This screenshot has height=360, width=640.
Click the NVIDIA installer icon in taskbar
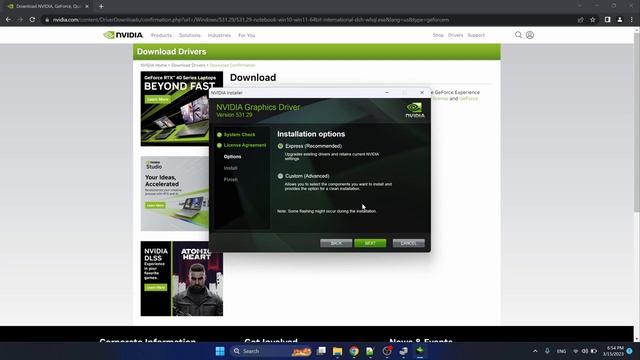pyautogui.click(x=420, y=351)
